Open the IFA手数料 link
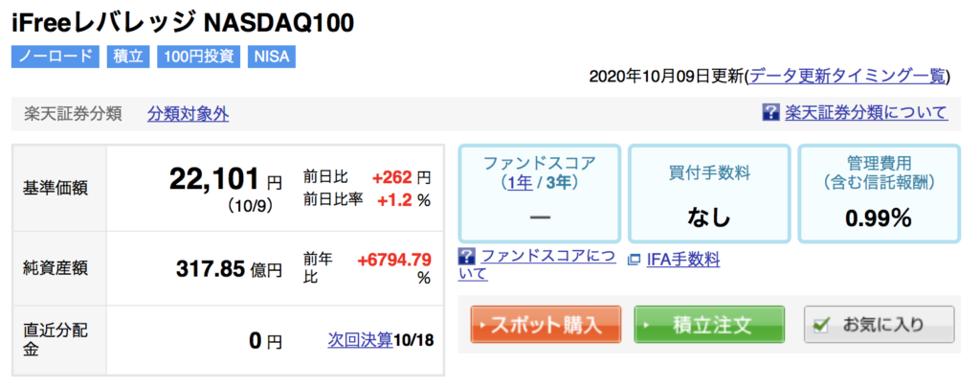The height and width of the screenshot is (388, 980). coord(683,259)
